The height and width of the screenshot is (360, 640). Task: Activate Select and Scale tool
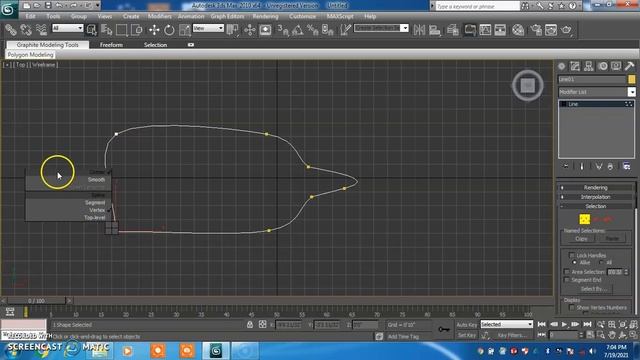[184, 30]
